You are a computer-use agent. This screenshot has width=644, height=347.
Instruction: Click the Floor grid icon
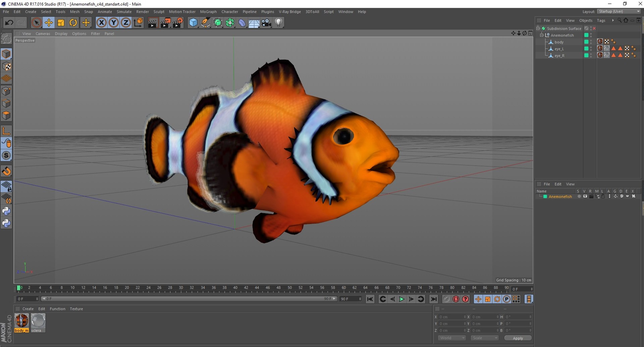(x=254, y=23)
